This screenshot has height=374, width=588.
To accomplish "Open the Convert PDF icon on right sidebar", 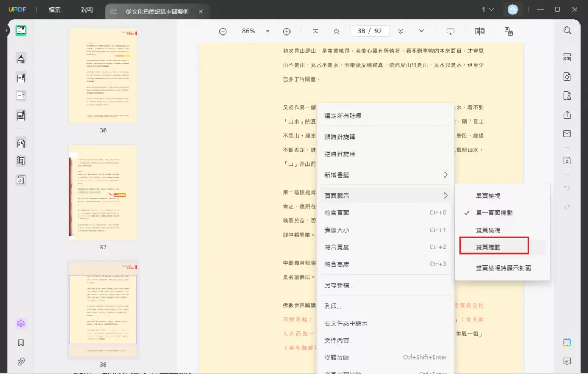I will pyautogui.click(x=567, y=76).
